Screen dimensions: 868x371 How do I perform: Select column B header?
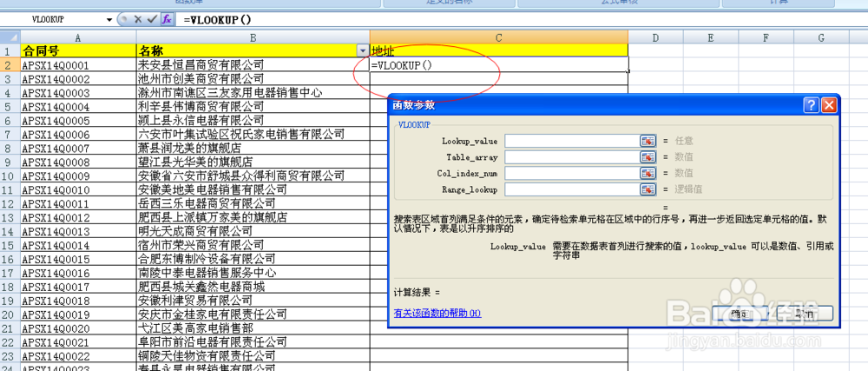tap(253, 37)
